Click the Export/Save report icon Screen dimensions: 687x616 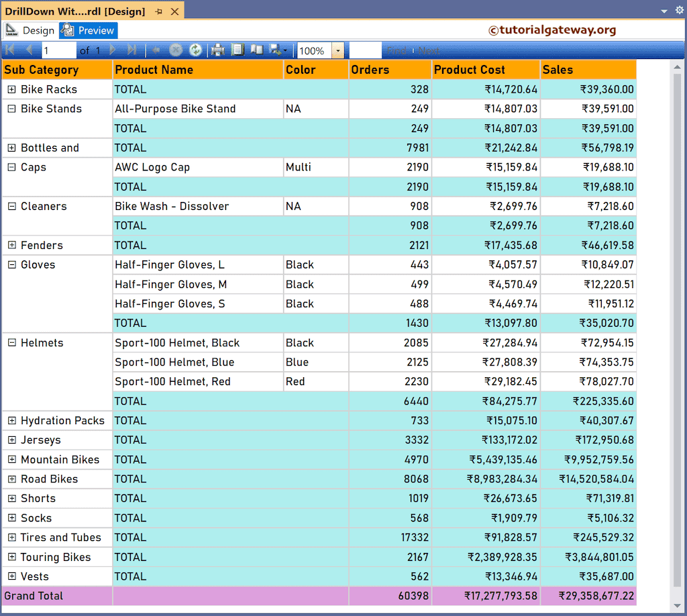pos(275,50)
